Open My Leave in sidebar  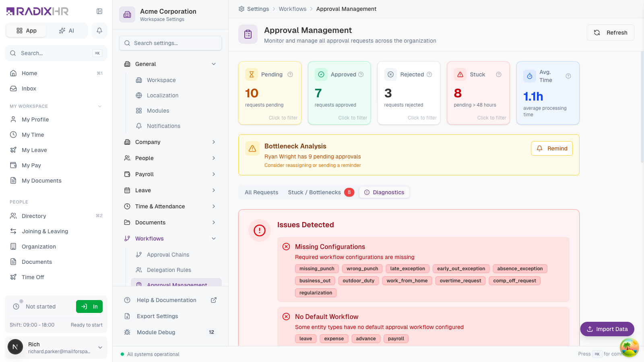pos(56,150)
